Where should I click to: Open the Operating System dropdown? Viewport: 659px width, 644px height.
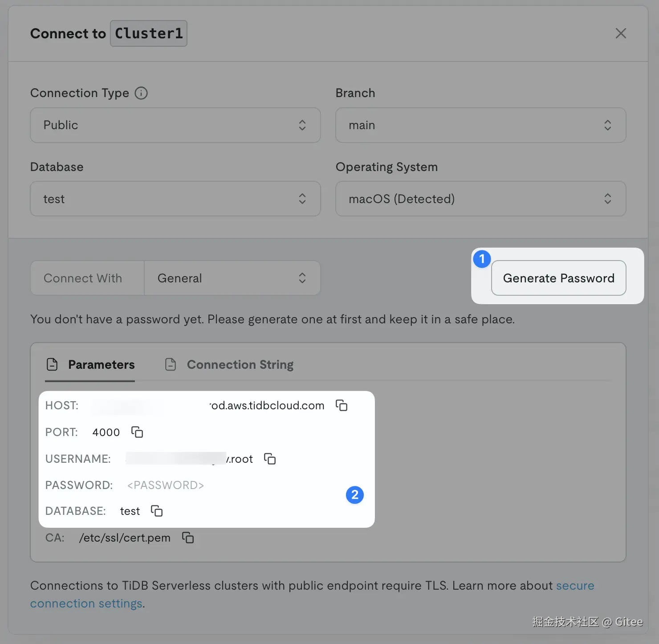pos(480,199)
